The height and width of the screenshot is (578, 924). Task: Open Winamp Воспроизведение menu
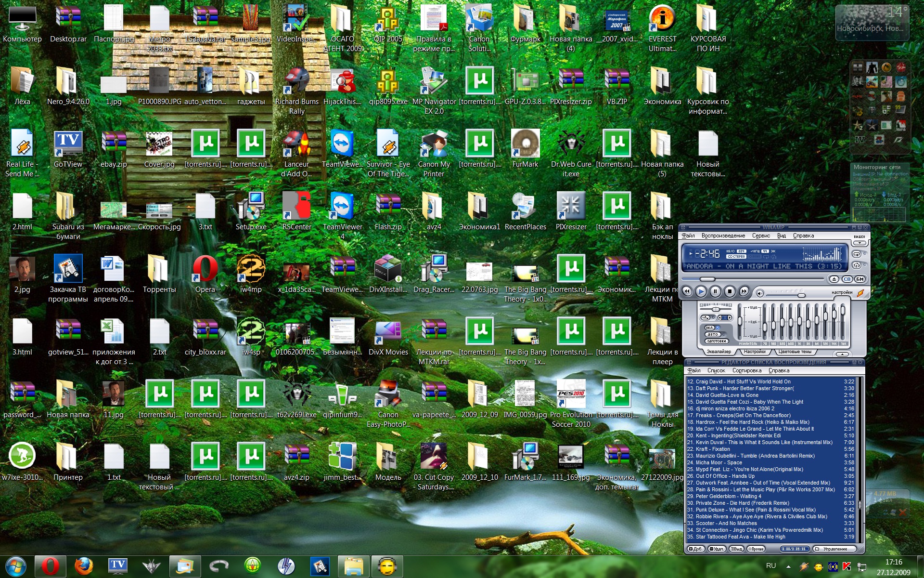(723, 236)
